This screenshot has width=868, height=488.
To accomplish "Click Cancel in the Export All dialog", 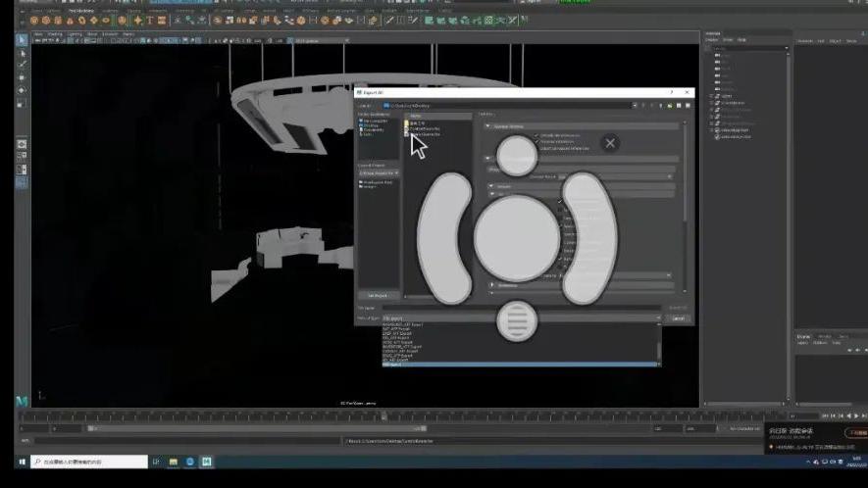I will tap(678, 318).
